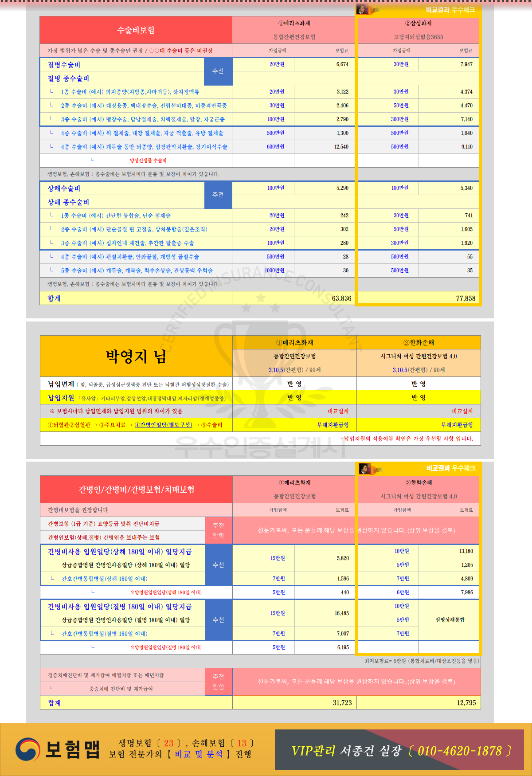Click the 납입면제 row label
The image size is (532, 776).
click(61, 384)
